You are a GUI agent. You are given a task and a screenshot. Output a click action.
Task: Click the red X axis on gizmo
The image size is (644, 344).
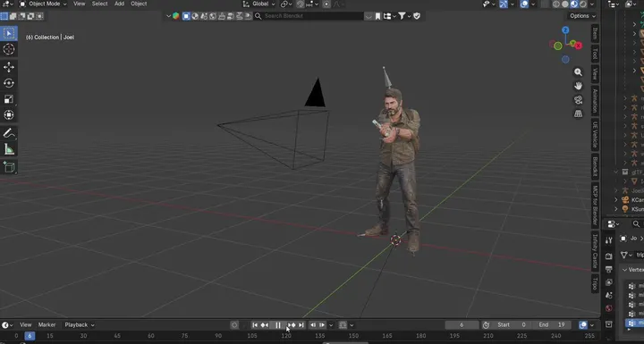pyautogui.click(x=579, y=46)
